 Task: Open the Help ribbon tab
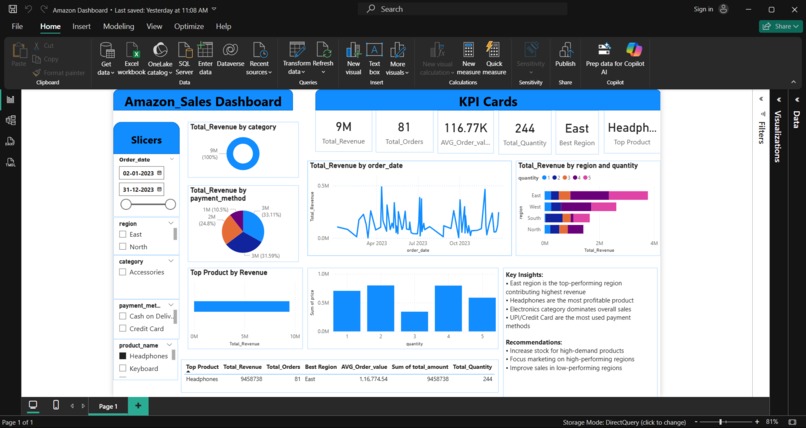tap(223, 26)
